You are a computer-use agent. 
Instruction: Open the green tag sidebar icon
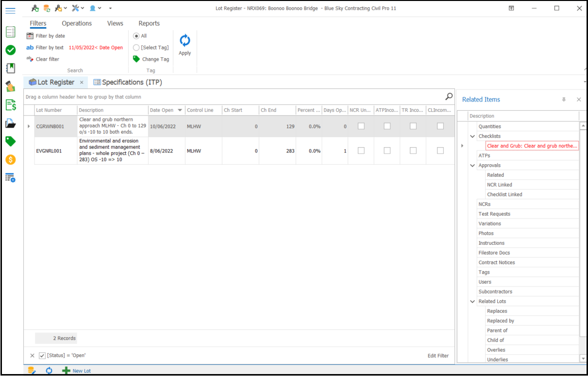10,141
